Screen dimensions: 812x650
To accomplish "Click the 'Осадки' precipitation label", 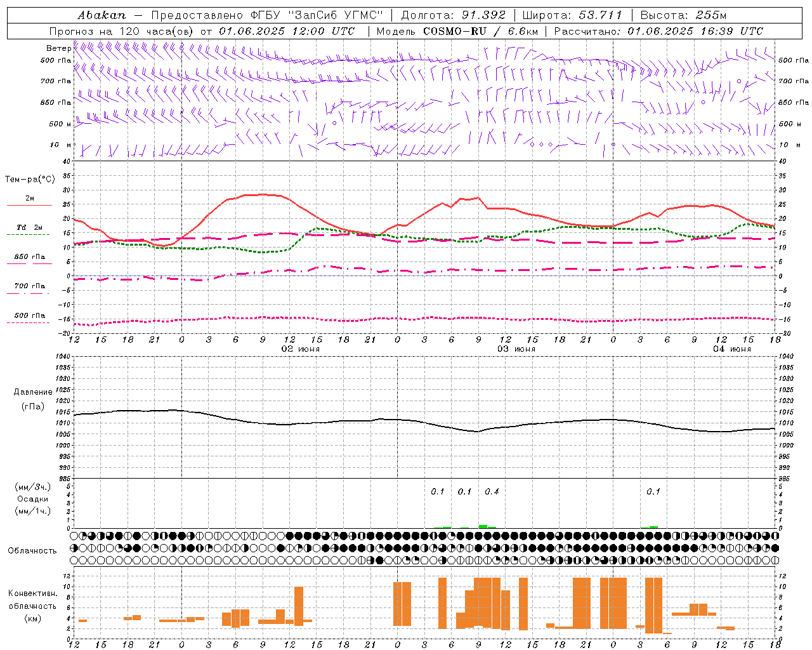I will tap(33, 499).
